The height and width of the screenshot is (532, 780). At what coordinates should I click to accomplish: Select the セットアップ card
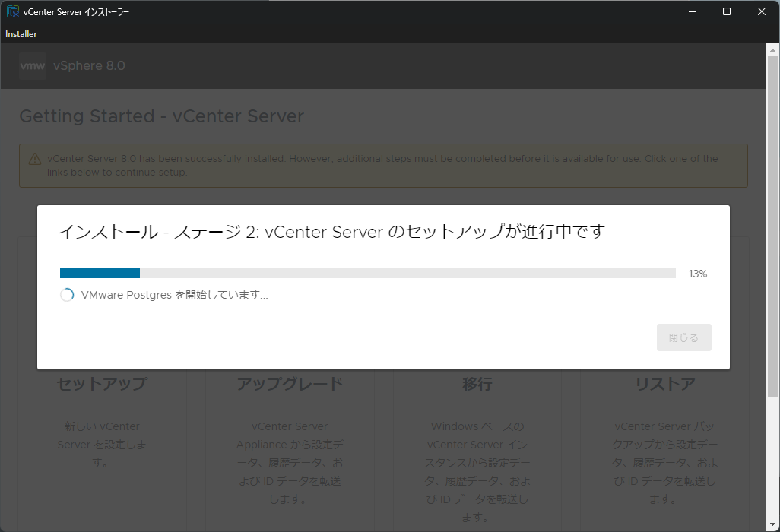click(x=102, y=383)
